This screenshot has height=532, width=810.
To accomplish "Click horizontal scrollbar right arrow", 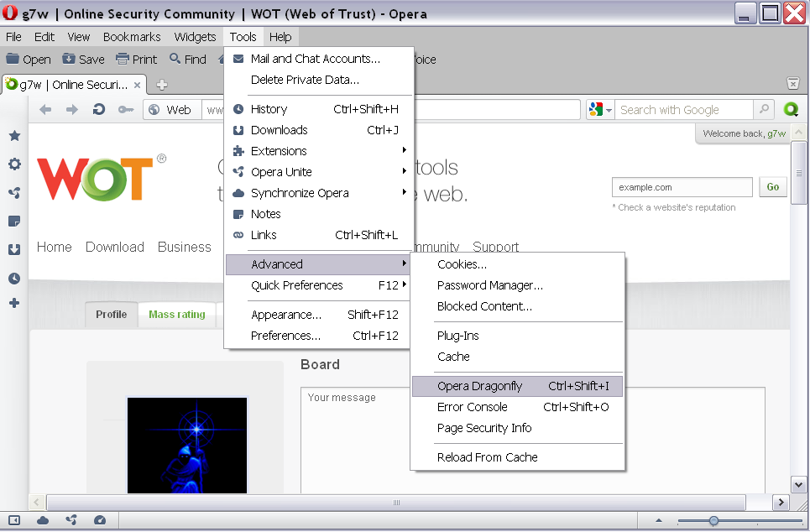I will coord(781,502).
